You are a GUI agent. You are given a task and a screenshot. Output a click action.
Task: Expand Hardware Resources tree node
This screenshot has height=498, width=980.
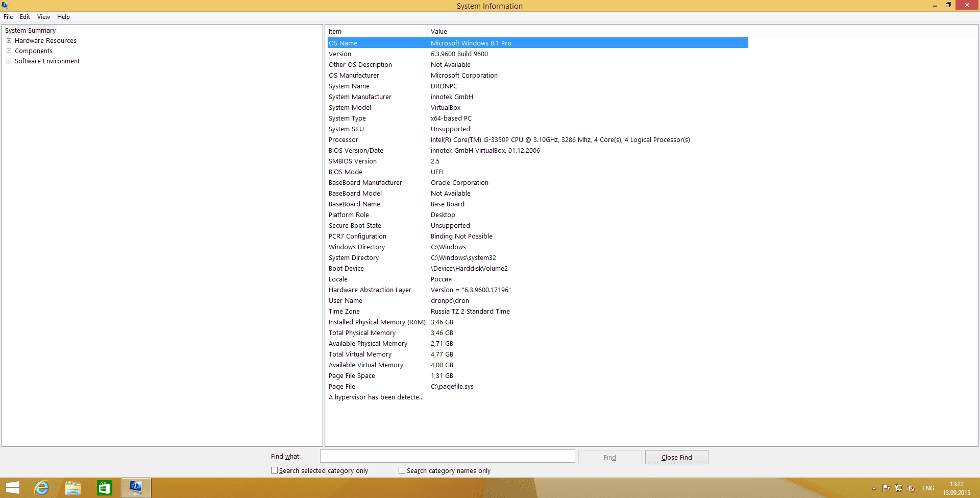[x=9, y=40]
